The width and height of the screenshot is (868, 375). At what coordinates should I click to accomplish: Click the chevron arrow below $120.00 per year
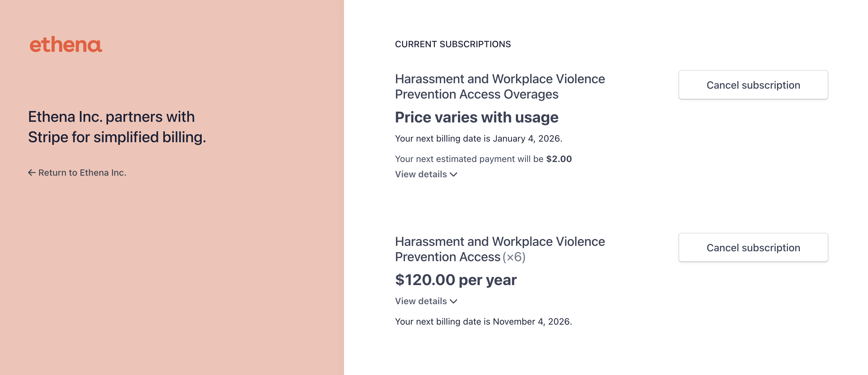pos(453,302)
